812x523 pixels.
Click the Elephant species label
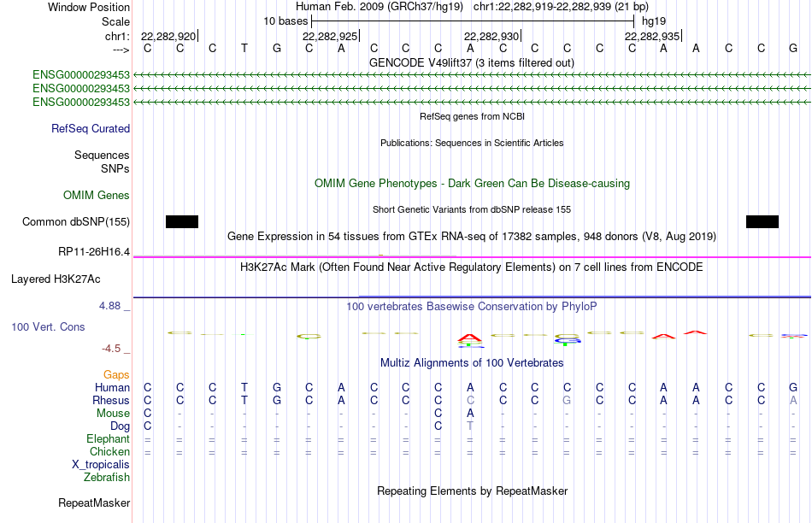[108, 438]
